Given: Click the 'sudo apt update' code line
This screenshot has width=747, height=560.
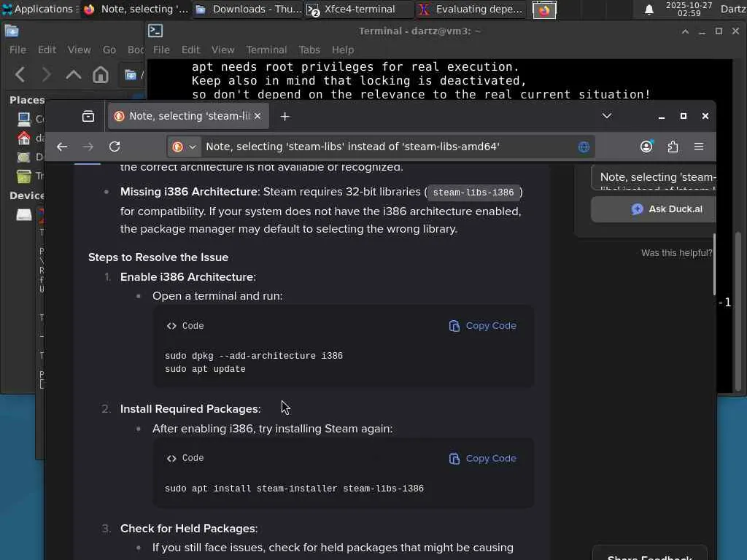Looking at the screenshot, I should pos(205,369).
